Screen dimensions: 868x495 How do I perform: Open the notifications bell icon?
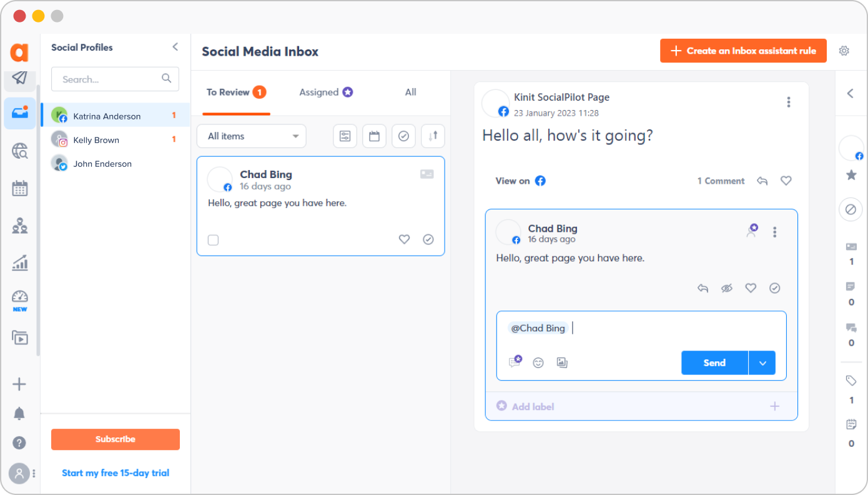(19, 413)
